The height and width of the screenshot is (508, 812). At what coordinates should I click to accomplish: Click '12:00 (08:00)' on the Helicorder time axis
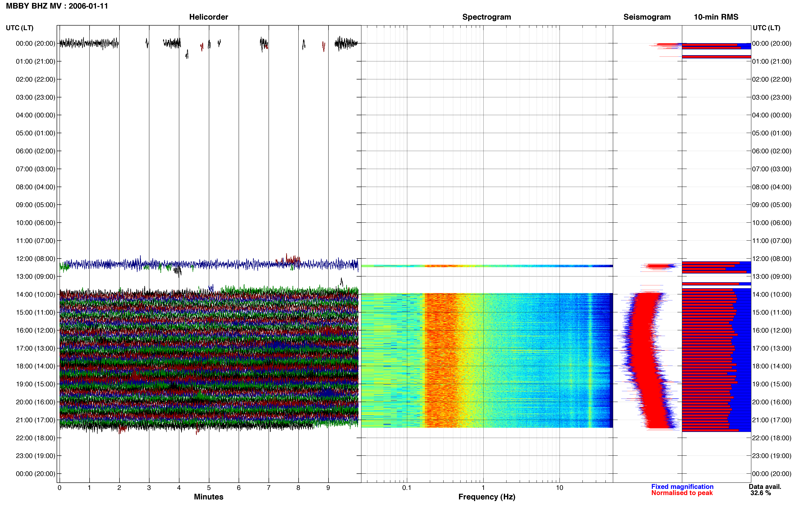click(36, 259)
